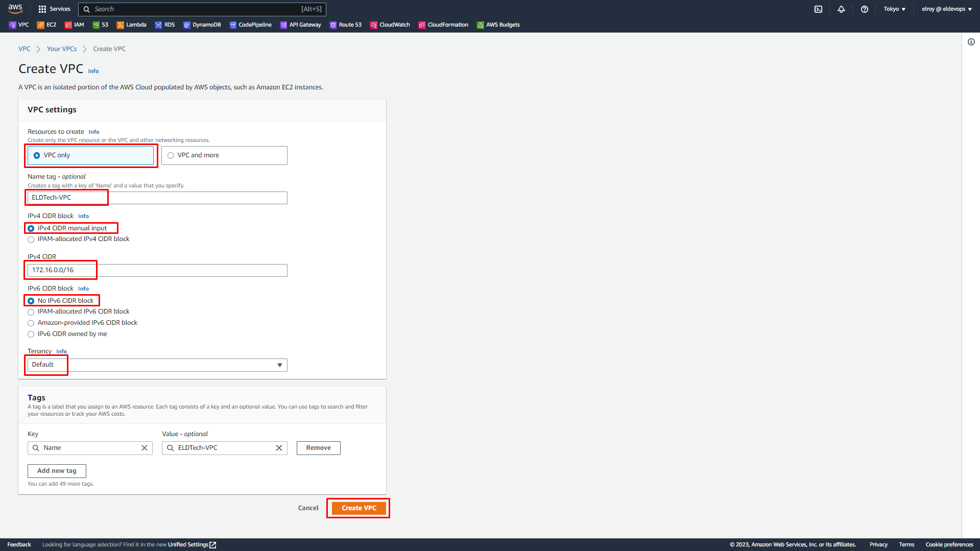Click the tag Key search field

tap(90, 448)
